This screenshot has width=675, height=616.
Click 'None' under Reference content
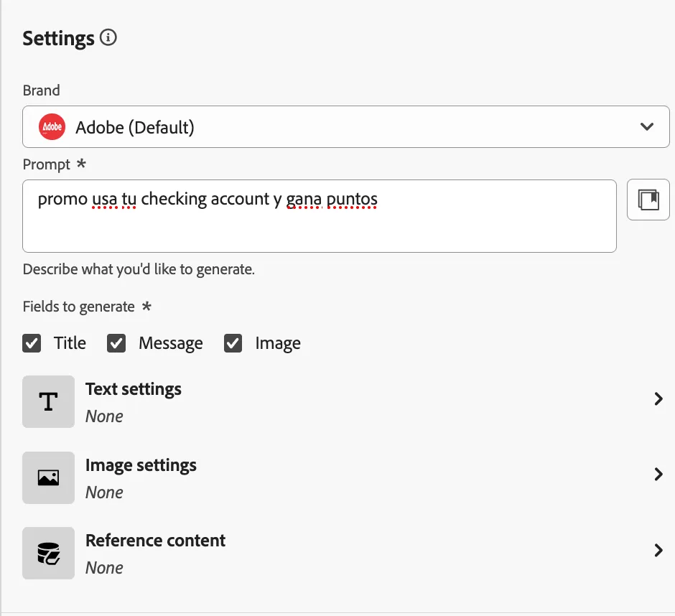(x=104, y=568)
